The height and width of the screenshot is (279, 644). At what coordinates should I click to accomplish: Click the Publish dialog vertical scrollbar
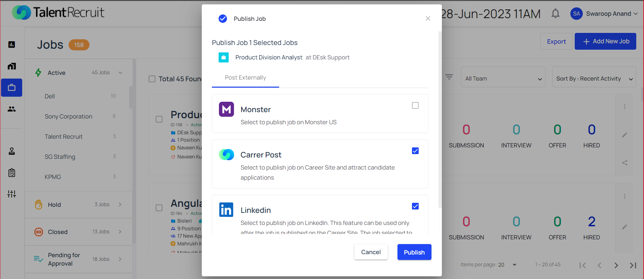[x=440, y=120]
